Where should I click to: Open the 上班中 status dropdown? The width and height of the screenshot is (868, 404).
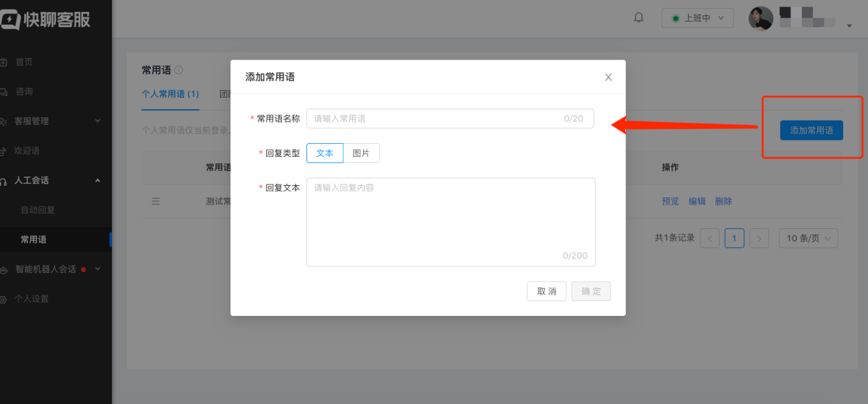click(x=697, y=18)
